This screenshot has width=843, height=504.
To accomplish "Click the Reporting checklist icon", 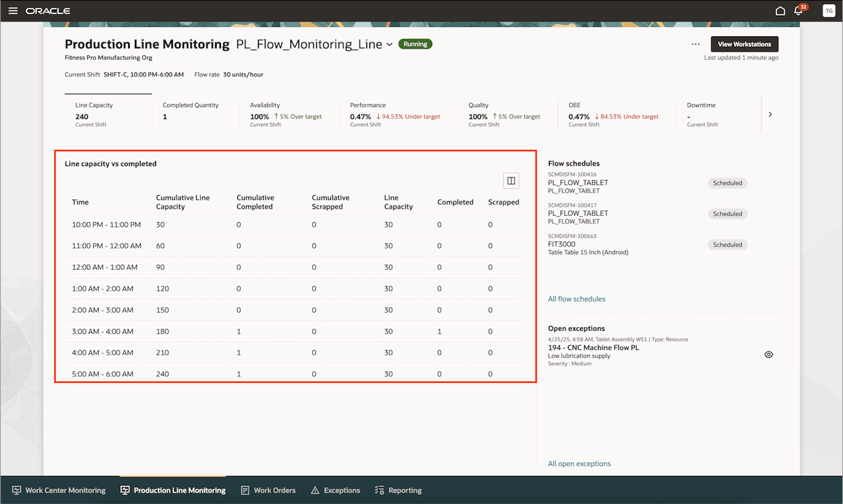I will [x=379, y=490].
